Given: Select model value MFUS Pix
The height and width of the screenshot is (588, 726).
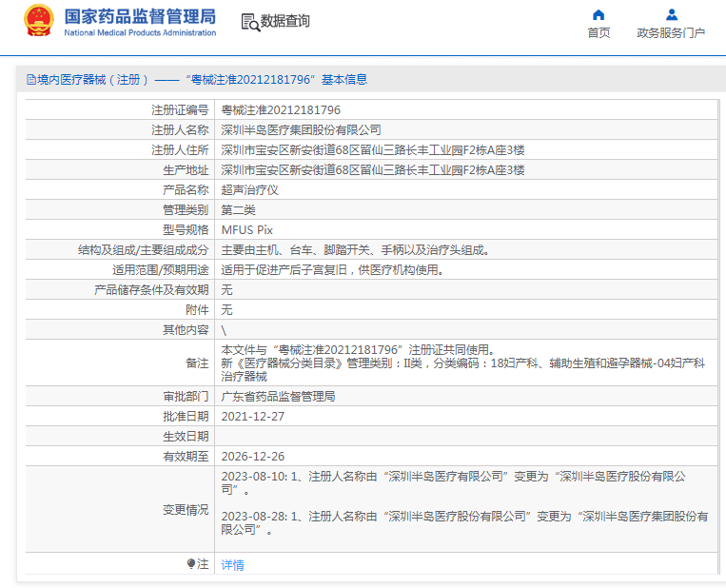Looking at the screenshot, I should pos(246,230).
